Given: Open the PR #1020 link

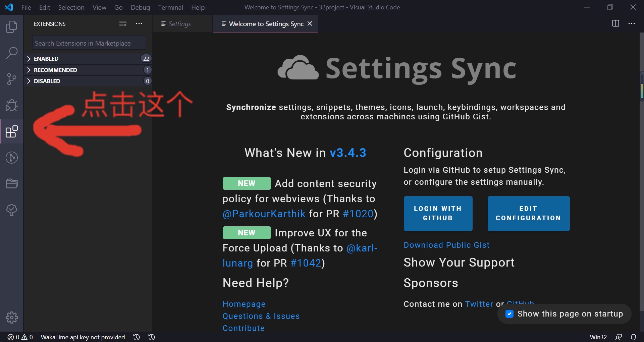Looking at the screenshot, I should (x=358, y=214).
